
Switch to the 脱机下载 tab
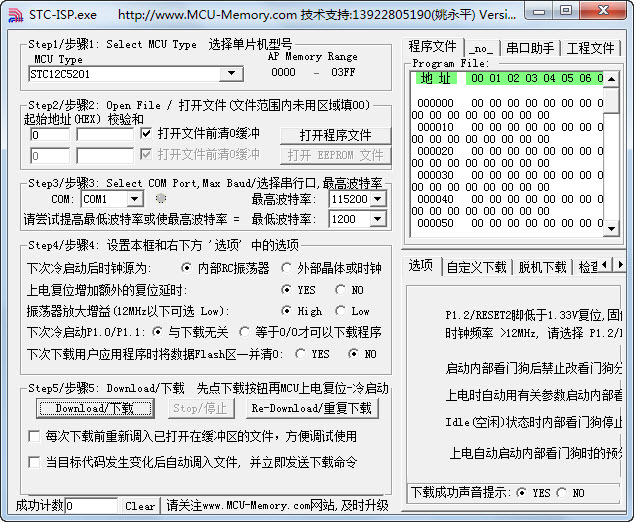(x=543, y=267)
